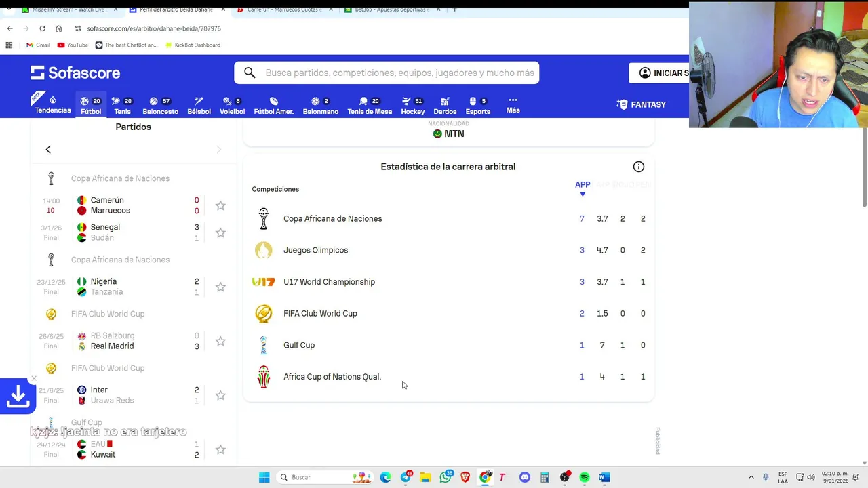Focus the Sofascore search field

click(x=399, y=73)
